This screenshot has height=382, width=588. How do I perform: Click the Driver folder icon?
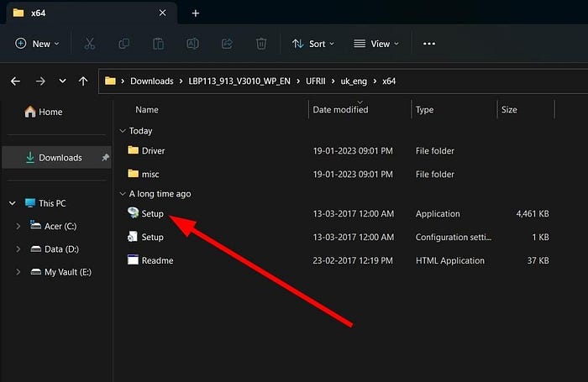tap(133, 150)
